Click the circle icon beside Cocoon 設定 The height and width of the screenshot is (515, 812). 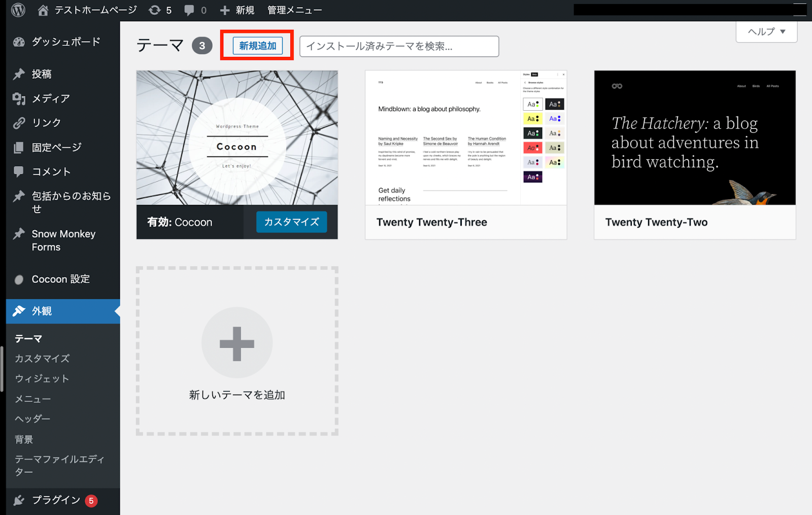click(x=19, y=280)
